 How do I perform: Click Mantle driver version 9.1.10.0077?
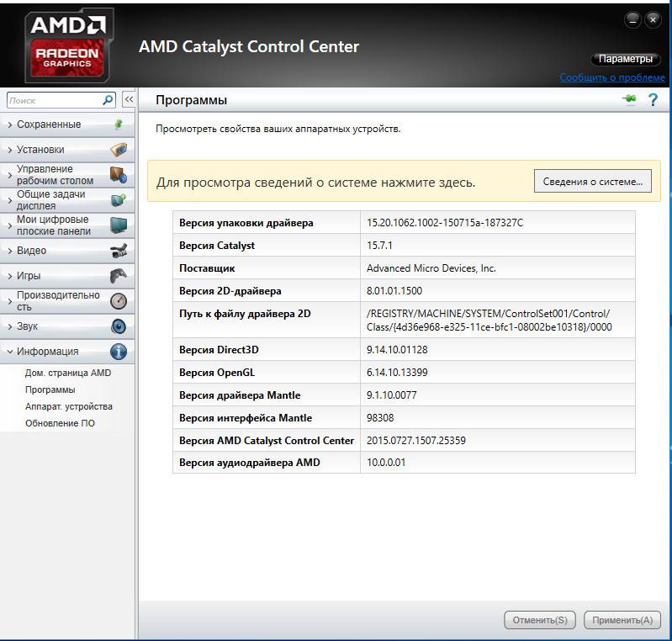(391, 395)
